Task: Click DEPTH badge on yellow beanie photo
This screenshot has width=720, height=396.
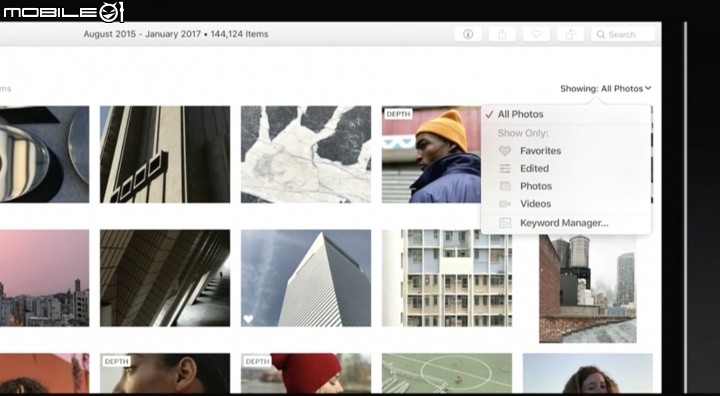Action: point(398,114)
